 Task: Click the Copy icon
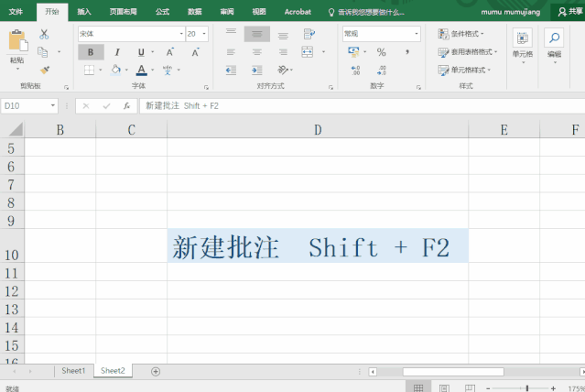click(43, 52)
